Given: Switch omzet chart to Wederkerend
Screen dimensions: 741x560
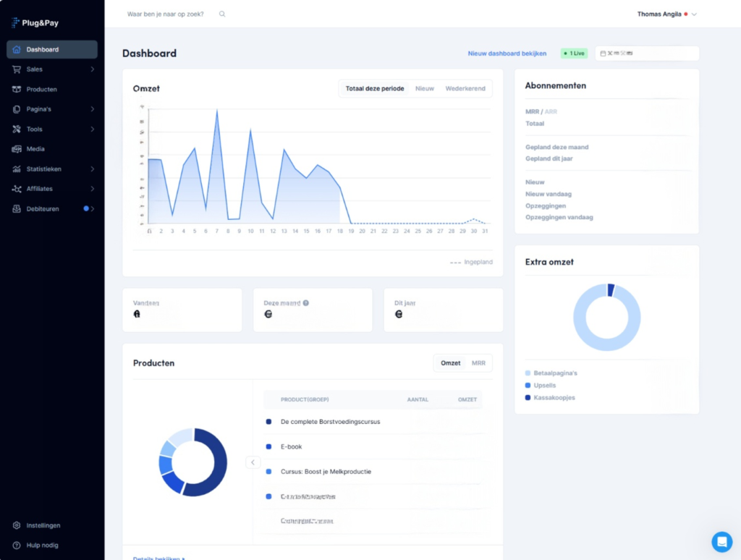Looking at the screenshot, I should coord(465,88).
